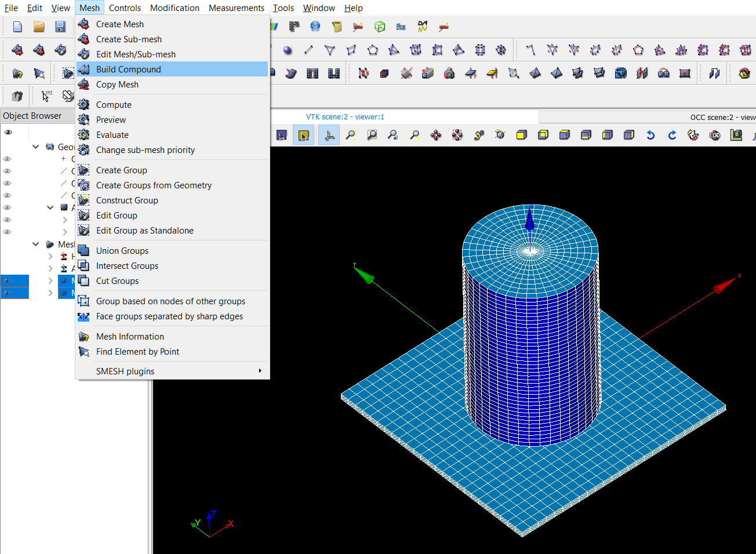Activate the panning icon in the VTK toolbar
This screenshot has height=554, width=756.
pyautogui.click(x=435, y=135)
